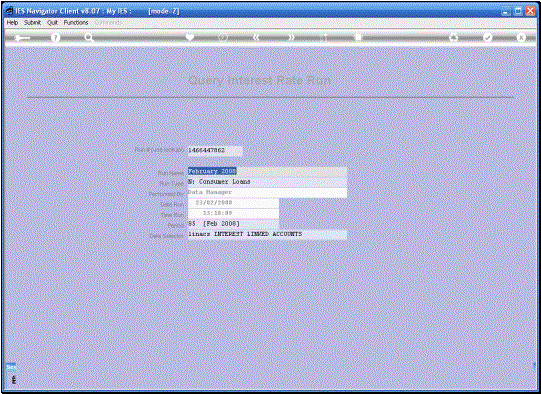Screen dimensions: 541x394
Task: Maximize the IES Navigator Client window
Action: [518, 11]
